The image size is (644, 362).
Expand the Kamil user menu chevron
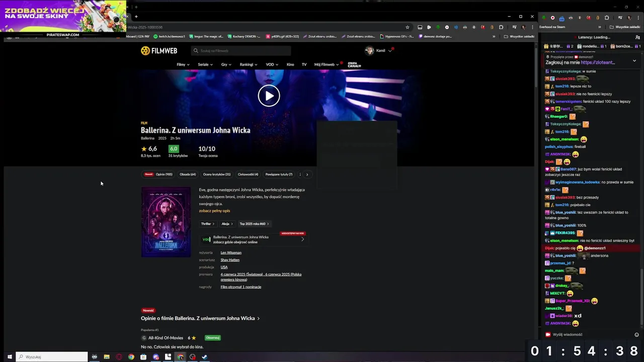click(x=390, y=51)
